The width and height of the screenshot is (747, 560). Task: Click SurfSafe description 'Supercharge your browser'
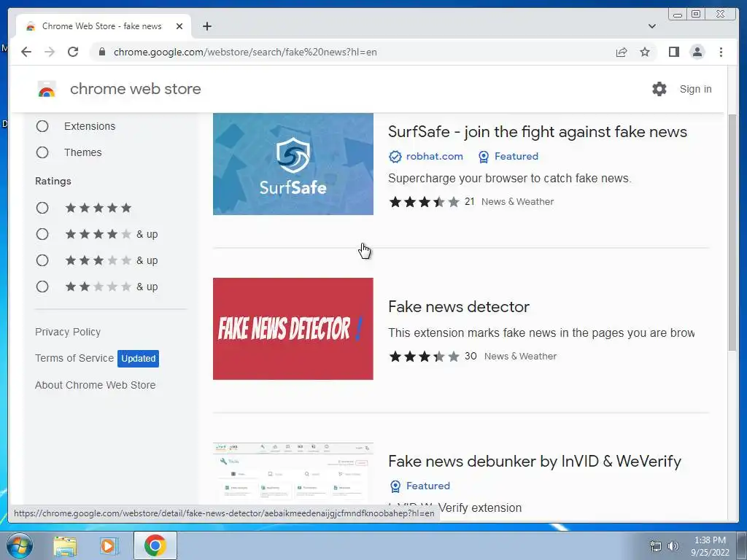(510, 179)
